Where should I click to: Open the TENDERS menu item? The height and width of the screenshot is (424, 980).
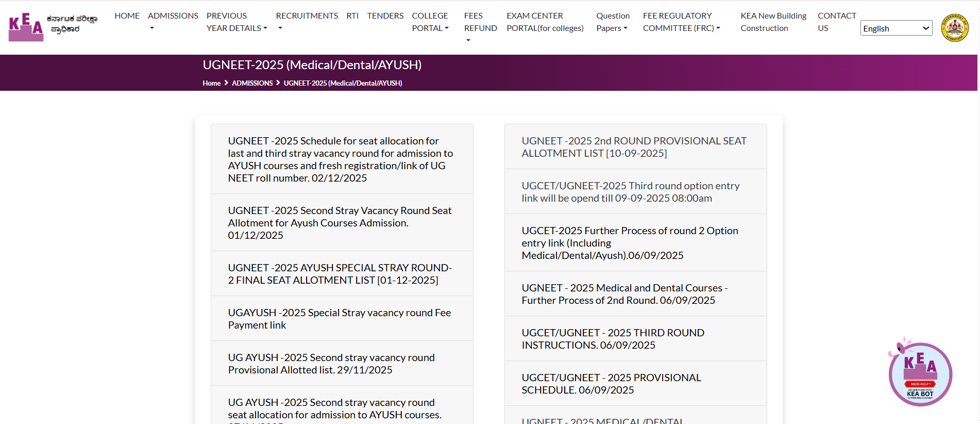[385, 16]
